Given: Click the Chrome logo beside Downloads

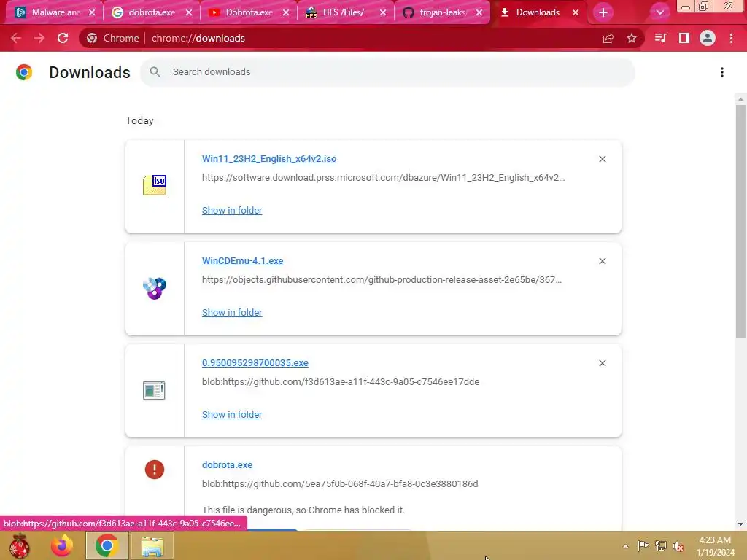Looking at the screenshot, I should 24,72.
